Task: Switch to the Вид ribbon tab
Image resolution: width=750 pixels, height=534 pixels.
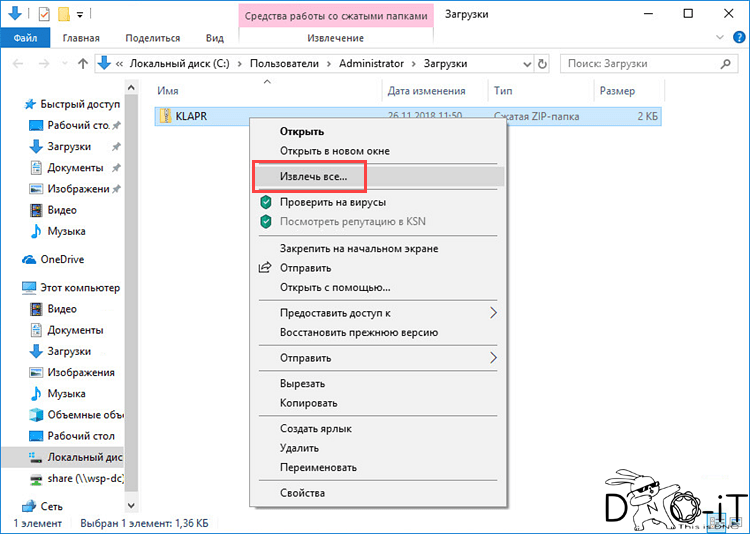Action: pyautogui.click(x=214, y=38)
